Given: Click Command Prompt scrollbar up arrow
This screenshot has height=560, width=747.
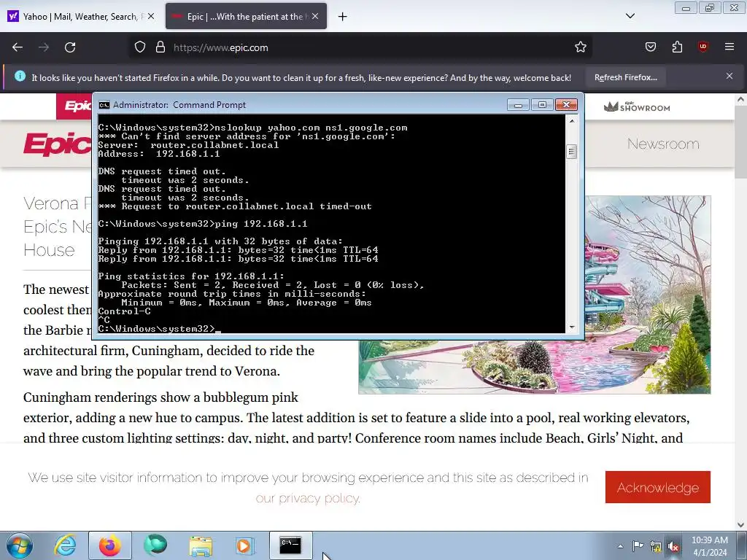Looking at the screenshot, I should 572,121.
